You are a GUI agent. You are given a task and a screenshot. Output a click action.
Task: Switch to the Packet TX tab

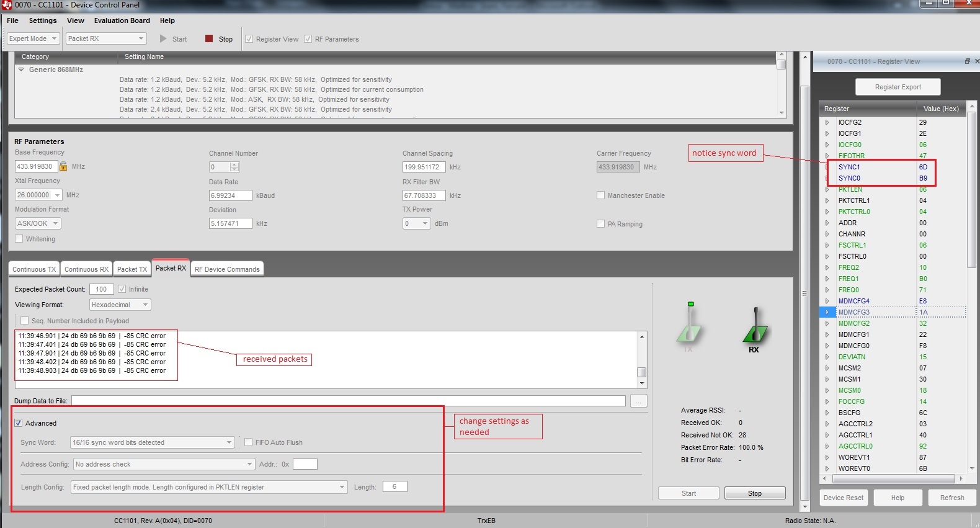[x=132, y=269]
